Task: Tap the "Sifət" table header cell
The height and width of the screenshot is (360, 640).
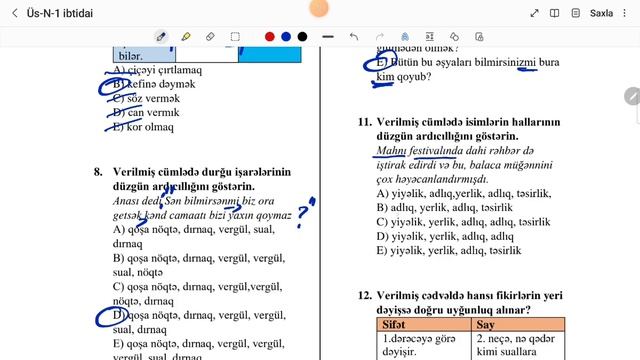Action: (424, 324)
